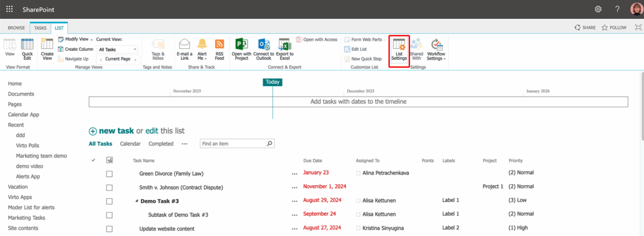The width and height of the screenshot is (644, 236).
Task: Click the SHARE button
Action: click(x=585, y=28)
